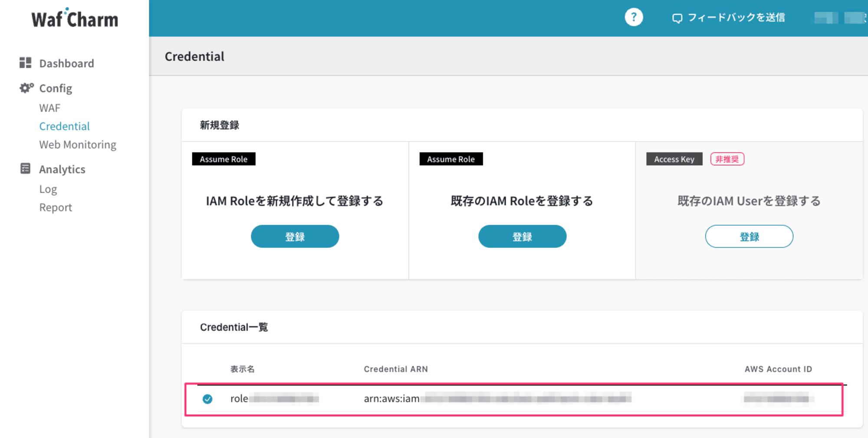Click 登録 under IAM Roleを新規作成して登録する
Screen dimensions: 868x438
point(295,237)
